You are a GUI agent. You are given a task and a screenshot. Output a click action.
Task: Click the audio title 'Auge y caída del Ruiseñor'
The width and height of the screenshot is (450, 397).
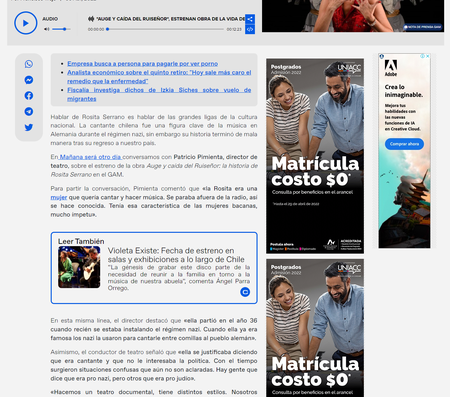pos(170,19)
